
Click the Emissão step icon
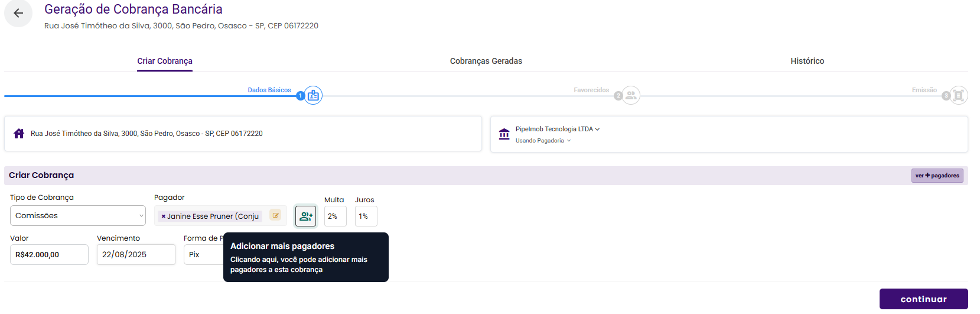coord(959,95)
